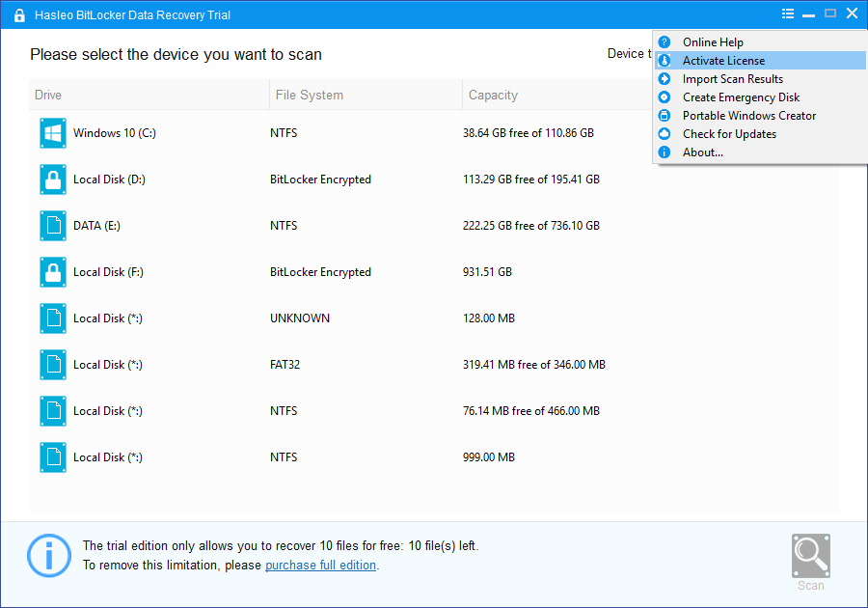This screenshot has width=868, height=608.
Task: Click the File System column header
Action: click(366, 95)
